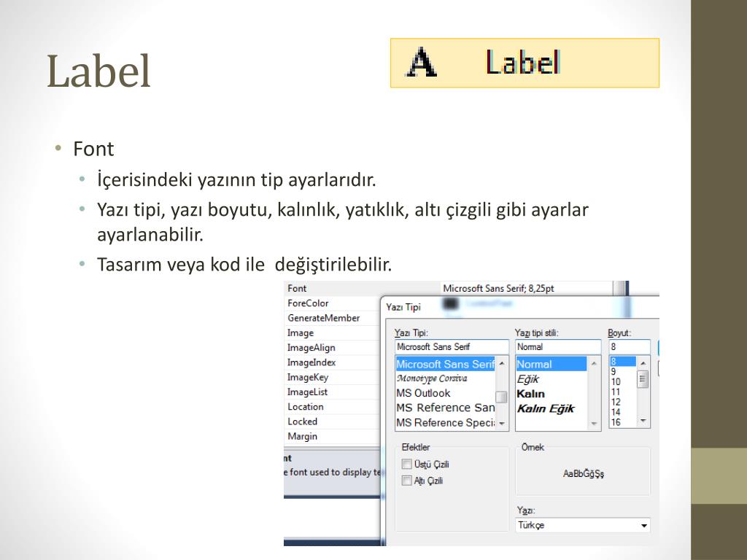Select the ImageKey property row
The width and height of the screenshot is (747, 560).
pos(333,377)
